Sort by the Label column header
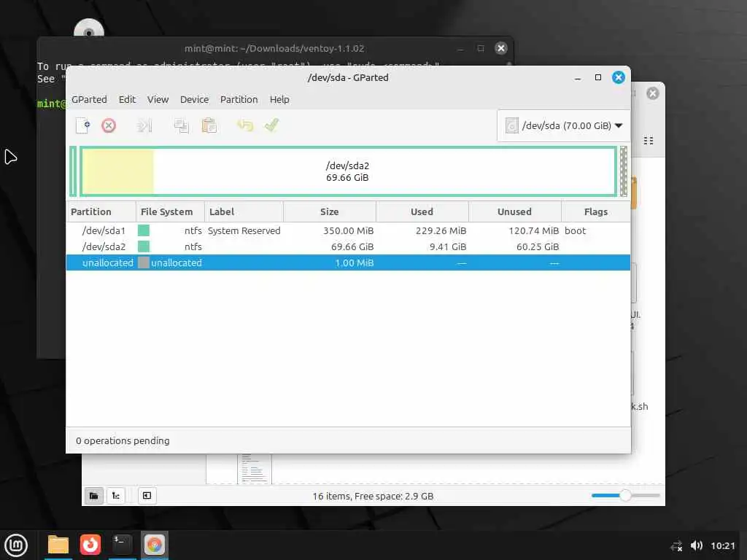 [244, 212]
